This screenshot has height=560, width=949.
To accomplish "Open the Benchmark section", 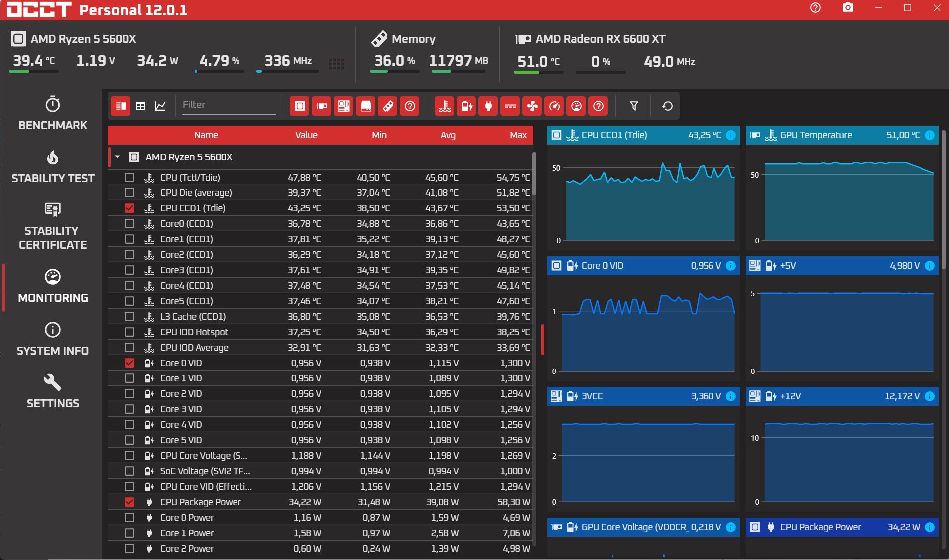I will [x=53, y=113].
